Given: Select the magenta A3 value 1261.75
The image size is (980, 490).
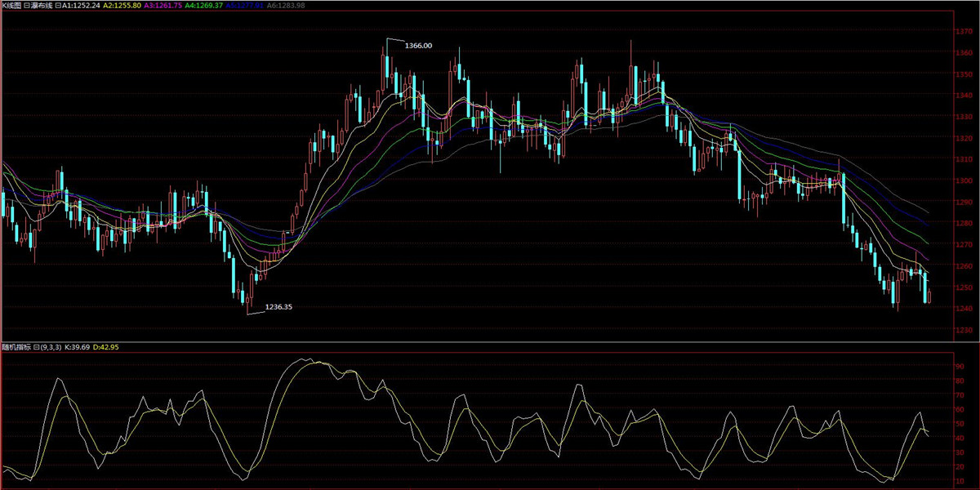Looking at the screenshot, I should pyautogui.click(x=163, y=5).
